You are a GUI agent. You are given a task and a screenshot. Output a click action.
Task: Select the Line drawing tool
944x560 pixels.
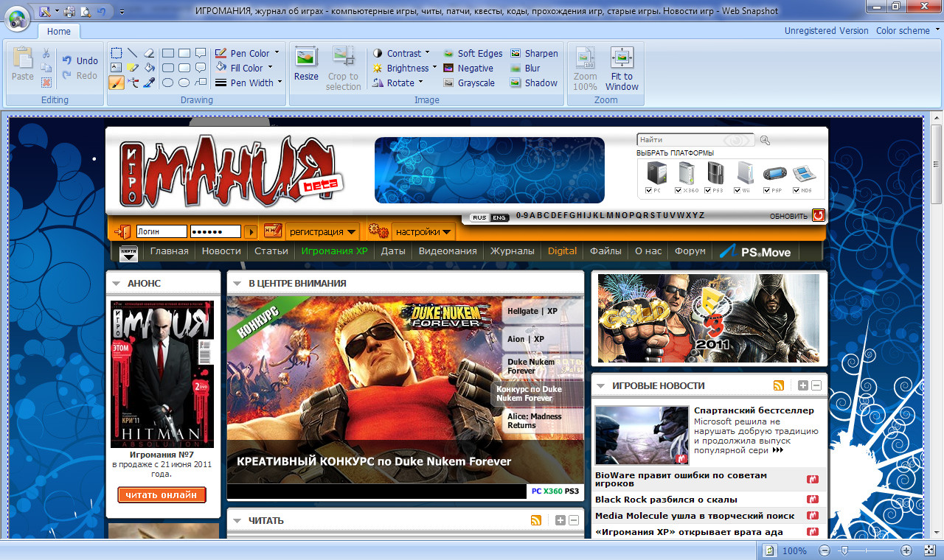click(132, 53)
